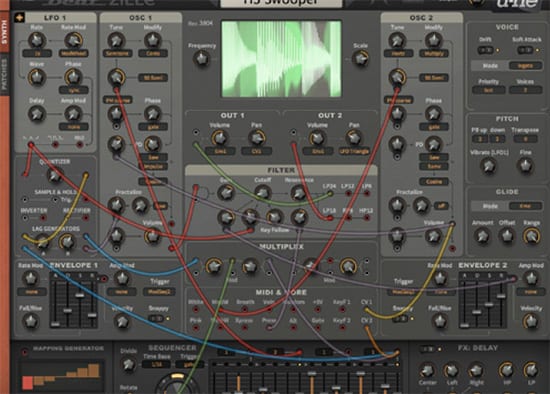Open the Voice Mode legato selector

525,66
